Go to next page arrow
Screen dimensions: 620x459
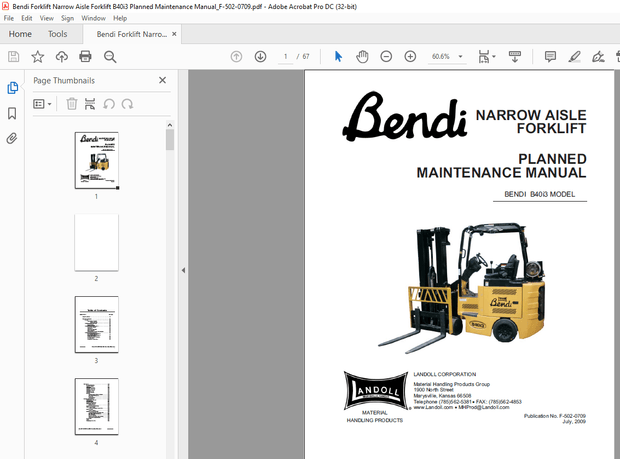pos(260,57)
